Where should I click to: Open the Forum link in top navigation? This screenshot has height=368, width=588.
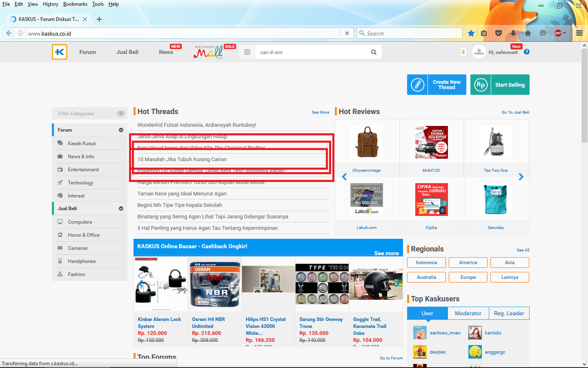point(87,52)
